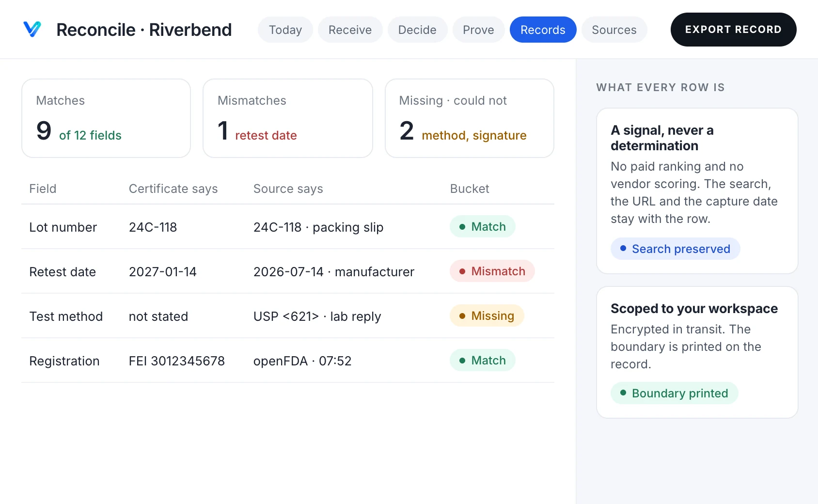Click the Match badge for Registration
The width and height of the screenshot is (818, 504).
tap(482, 360)
